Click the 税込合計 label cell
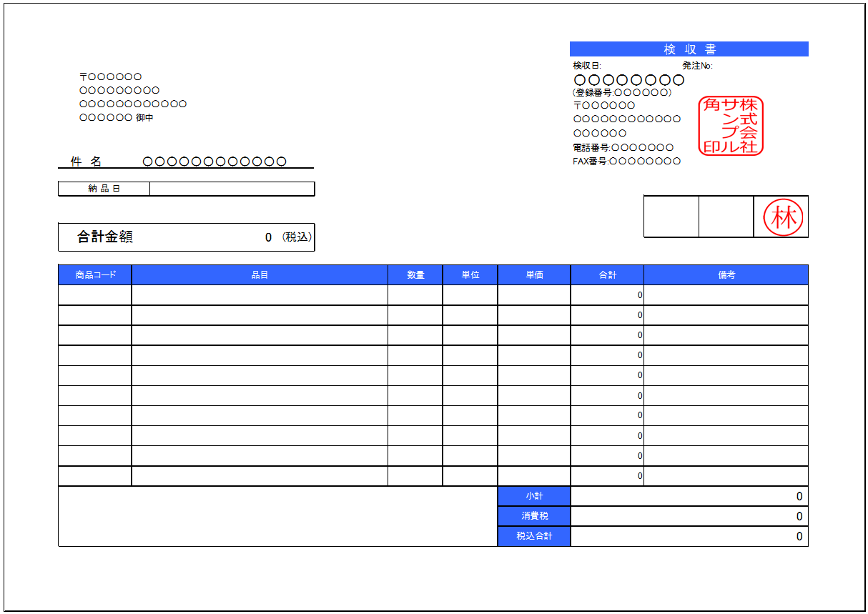This screenshot has height=614, width=868. click(534, 536)
